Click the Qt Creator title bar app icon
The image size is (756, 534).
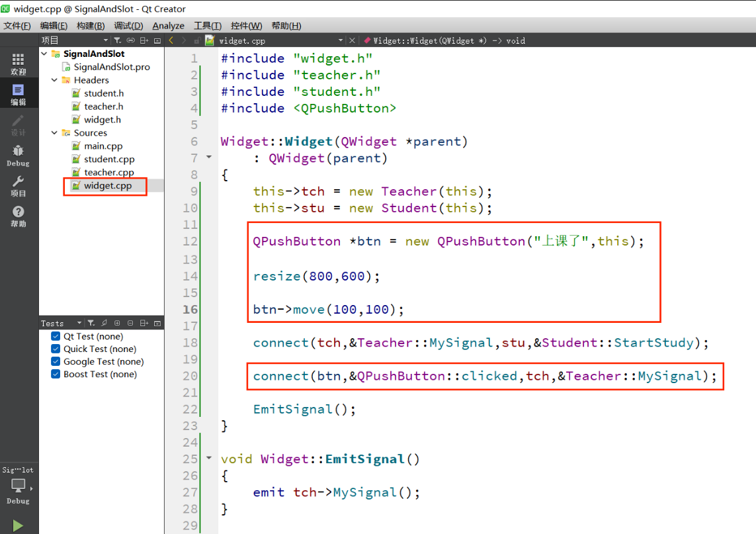[5, 8]
